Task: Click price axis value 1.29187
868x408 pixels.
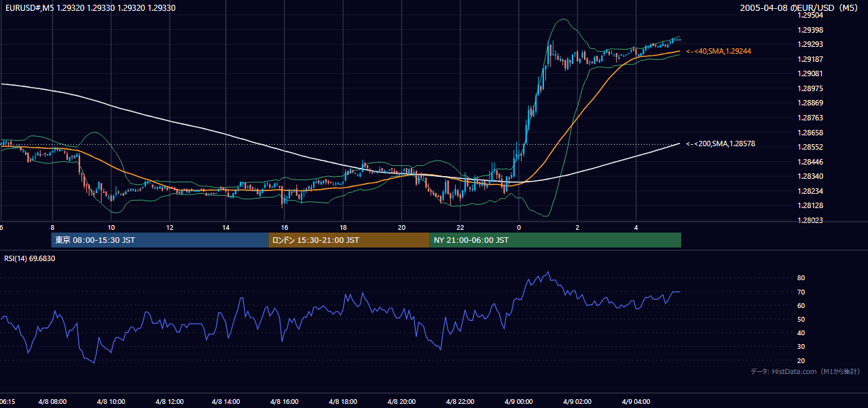Action: click(810, 59)
